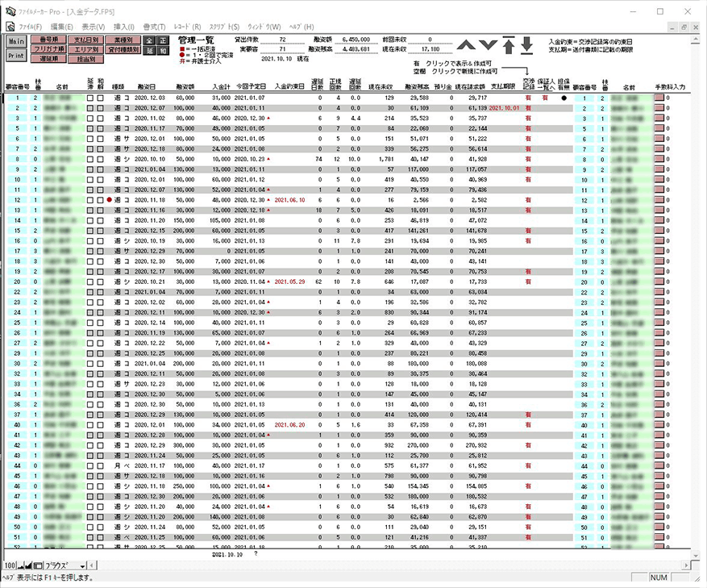The height and width of the screenshot is (588, 707).
Task: Click the scroll up chevron arrow icon
Action: coord(466,45)
